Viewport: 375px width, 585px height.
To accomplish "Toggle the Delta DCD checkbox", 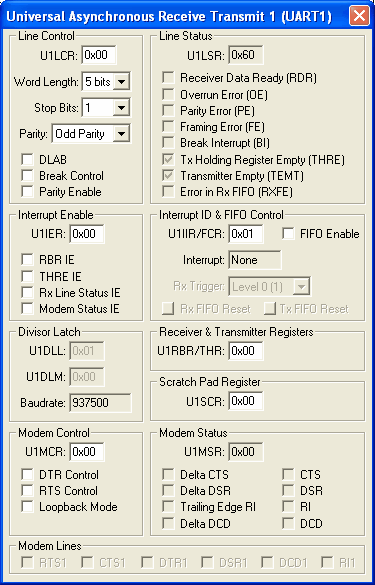I will click(x=168, y=523).
